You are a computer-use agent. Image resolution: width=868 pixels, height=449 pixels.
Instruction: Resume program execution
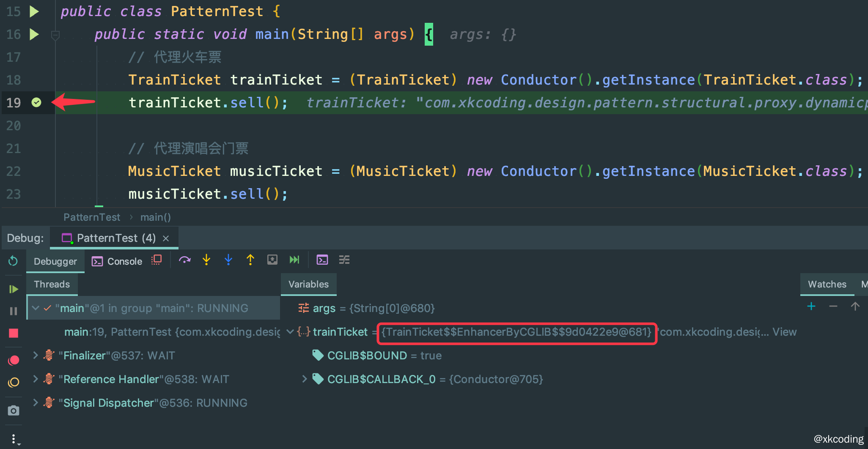click(x=14, y=289)
